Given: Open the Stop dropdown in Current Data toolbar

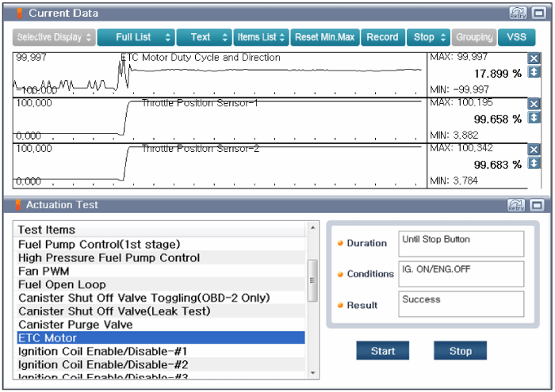Looking at the screenshot, I should pos(429,37).
